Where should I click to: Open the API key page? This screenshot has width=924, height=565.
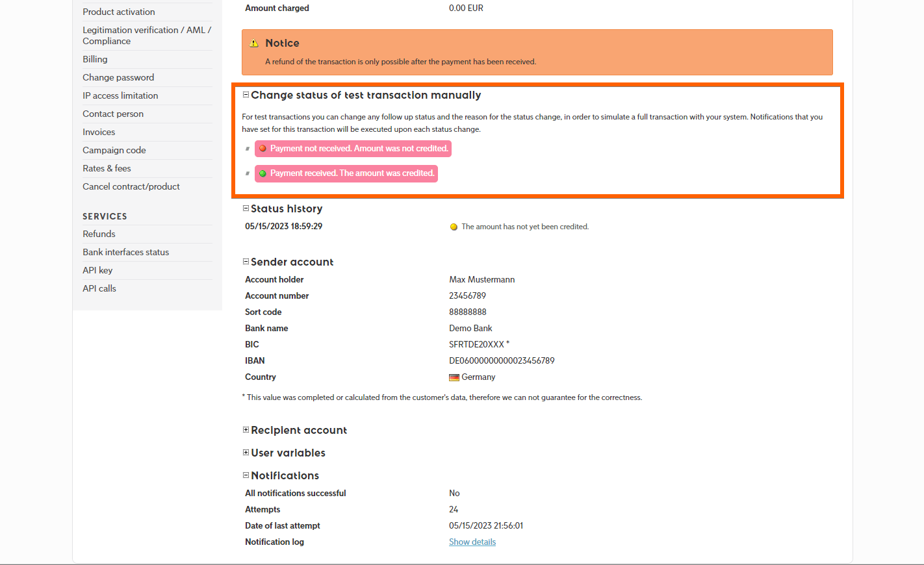point(97,270)
